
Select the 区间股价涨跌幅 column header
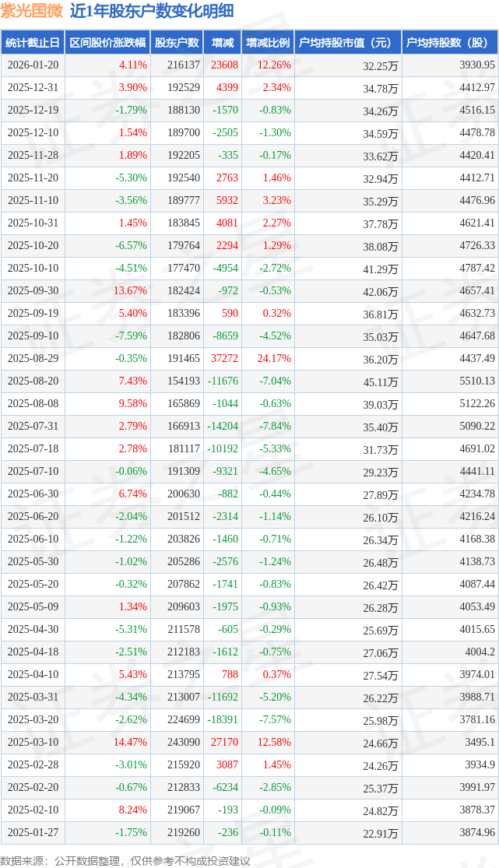point(107,43)
